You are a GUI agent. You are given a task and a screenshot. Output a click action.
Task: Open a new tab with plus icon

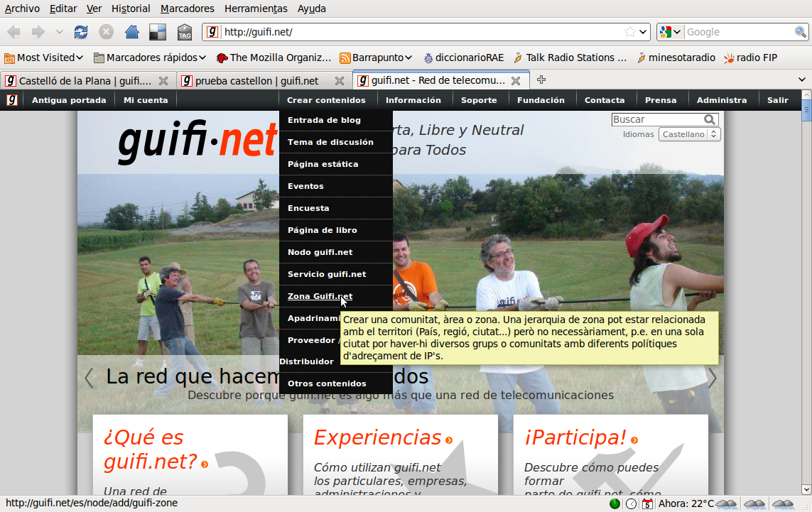click(541, 80)
